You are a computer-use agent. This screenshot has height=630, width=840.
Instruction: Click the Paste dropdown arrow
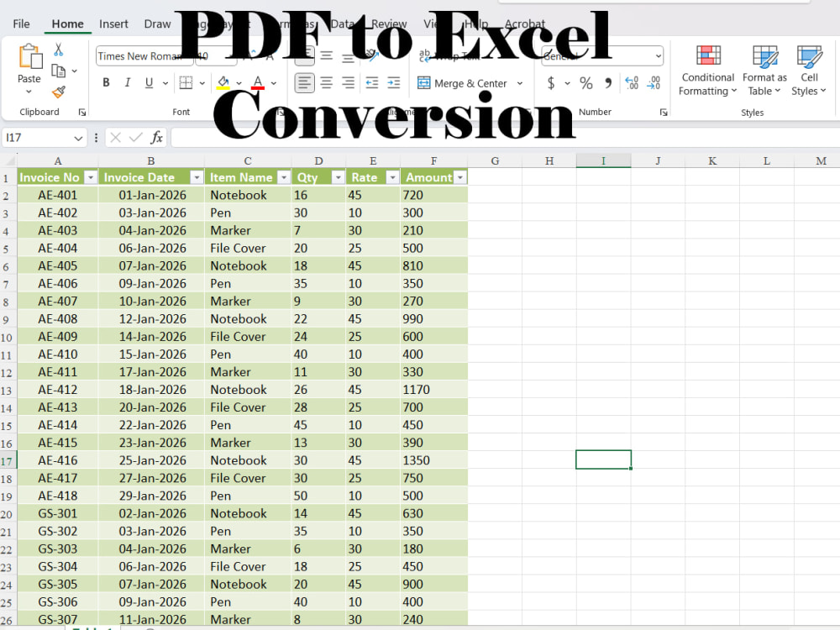29,92
